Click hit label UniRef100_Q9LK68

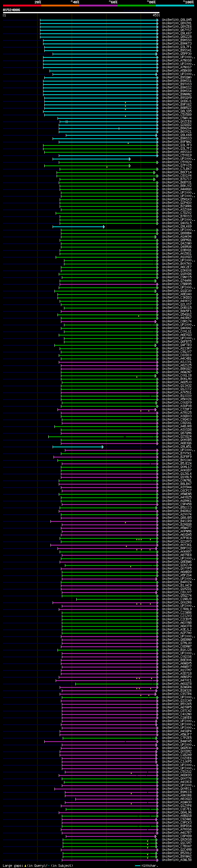pyautogui.click(x=177, y=135)
